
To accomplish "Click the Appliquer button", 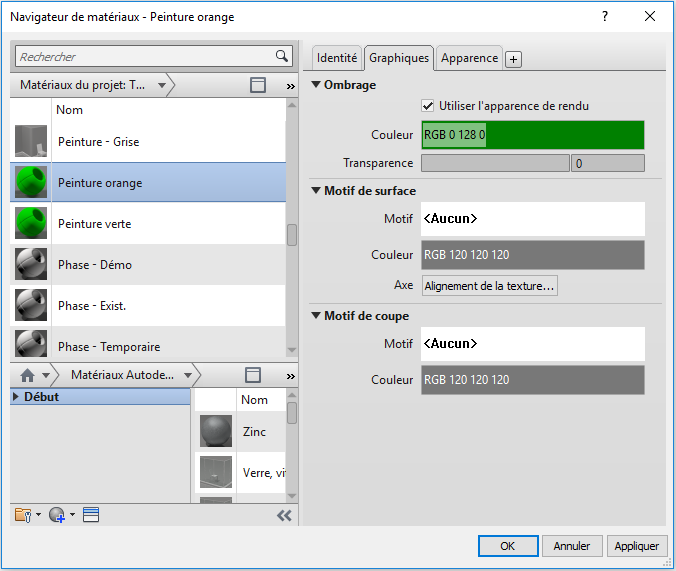I will click(x=636, y=546).
